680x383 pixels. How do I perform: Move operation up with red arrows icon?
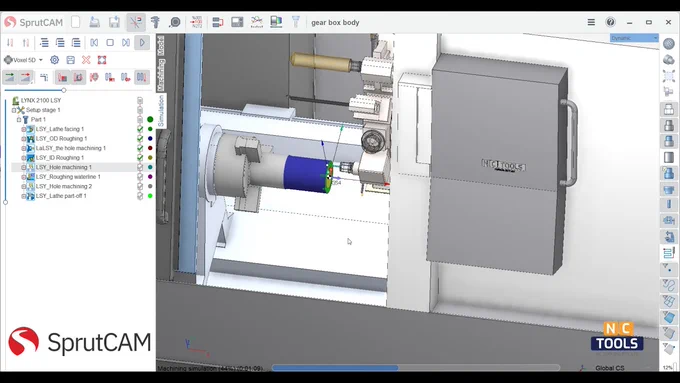[x=26, y=43]
